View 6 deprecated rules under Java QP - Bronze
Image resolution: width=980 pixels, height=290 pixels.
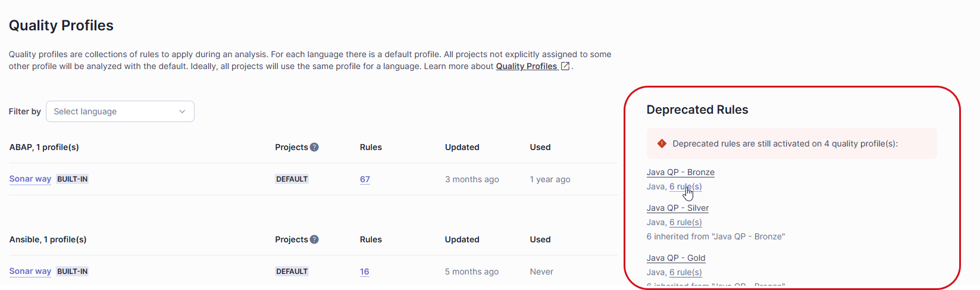coord(685,186)
